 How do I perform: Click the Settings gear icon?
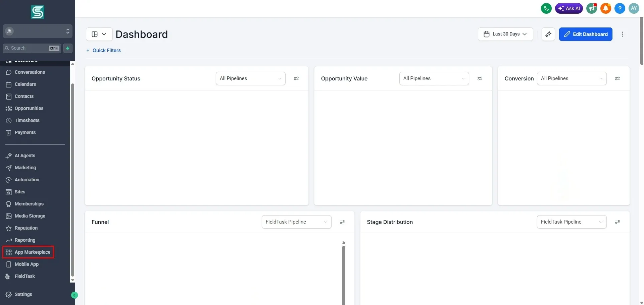[9, 295]
